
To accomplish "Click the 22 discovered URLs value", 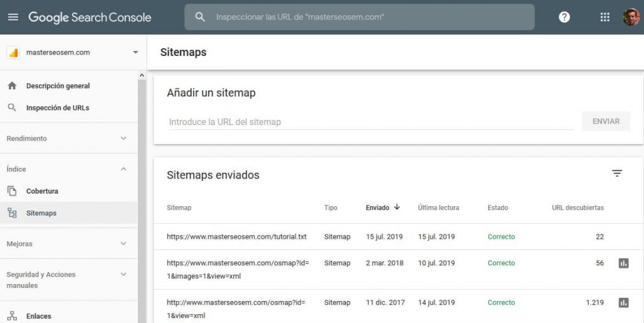I will pyautogui.click(x=599, y=237).
